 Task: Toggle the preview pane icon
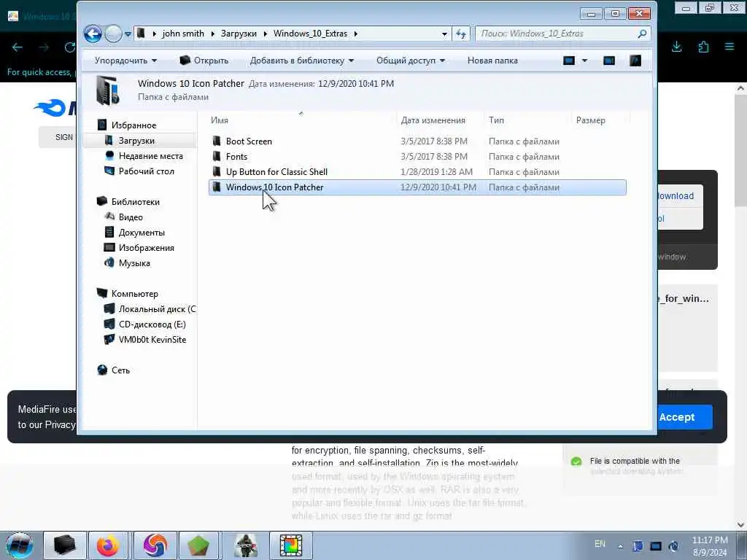(609, 61)
